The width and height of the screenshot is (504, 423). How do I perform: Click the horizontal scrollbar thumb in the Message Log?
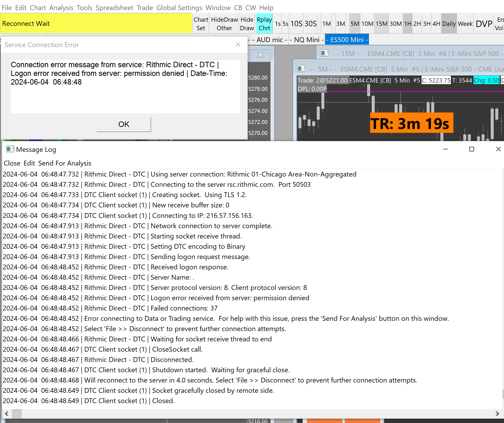(17, 413)
